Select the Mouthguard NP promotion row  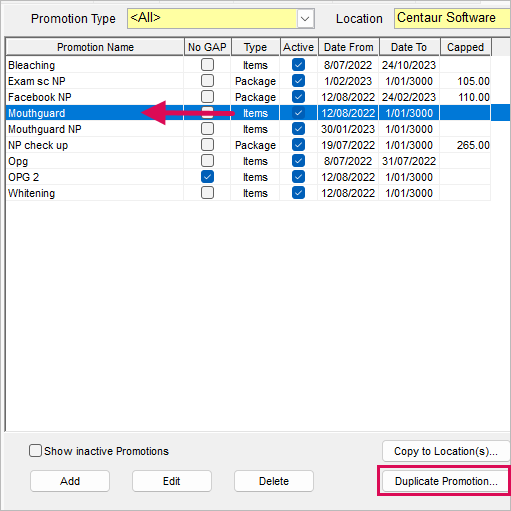click(x=248, y=129)
